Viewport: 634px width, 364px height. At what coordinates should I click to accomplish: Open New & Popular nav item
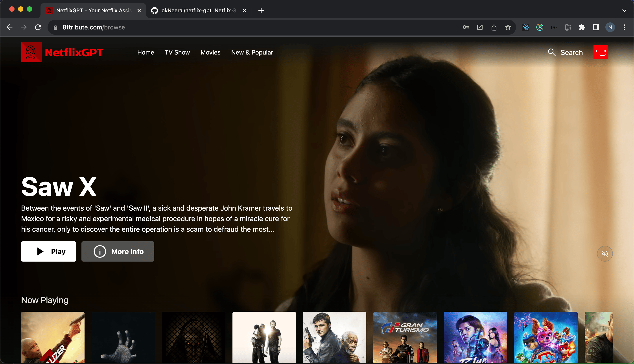click(x=252, y=52)
